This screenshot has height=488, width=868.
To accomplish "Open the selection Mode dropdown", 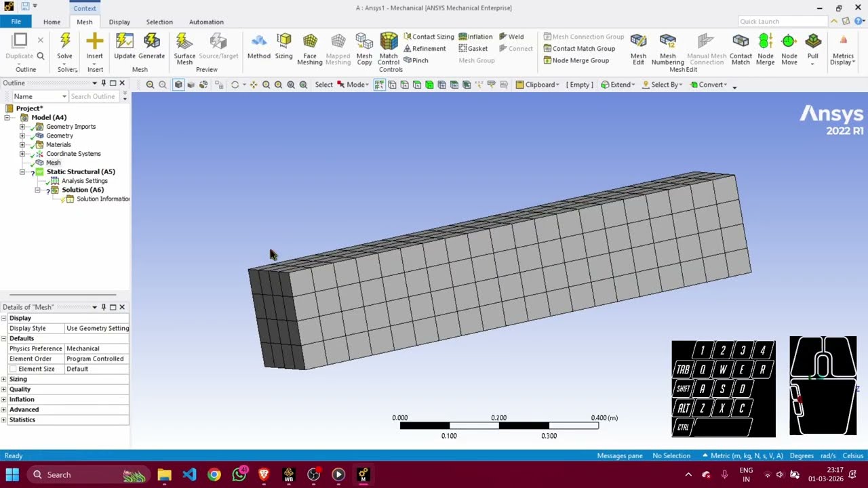I will coord(353,85).
